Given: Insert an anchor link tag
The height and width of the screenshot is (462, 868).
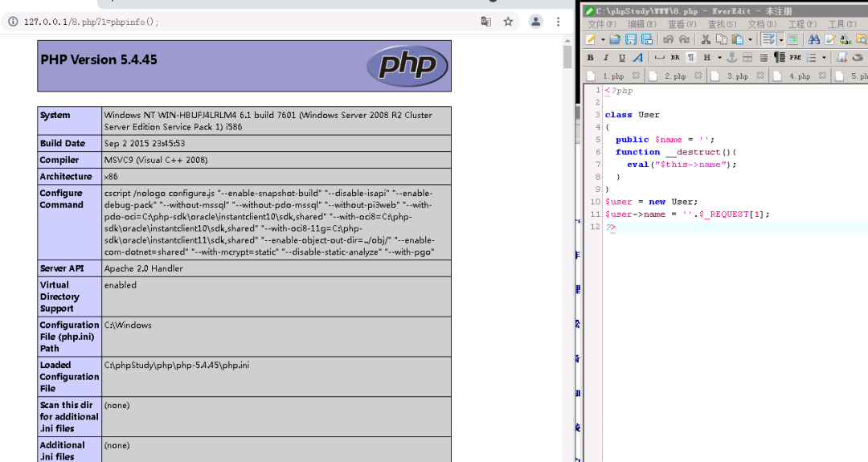Looking at the screenshot, I should click(x=731, y=58).
